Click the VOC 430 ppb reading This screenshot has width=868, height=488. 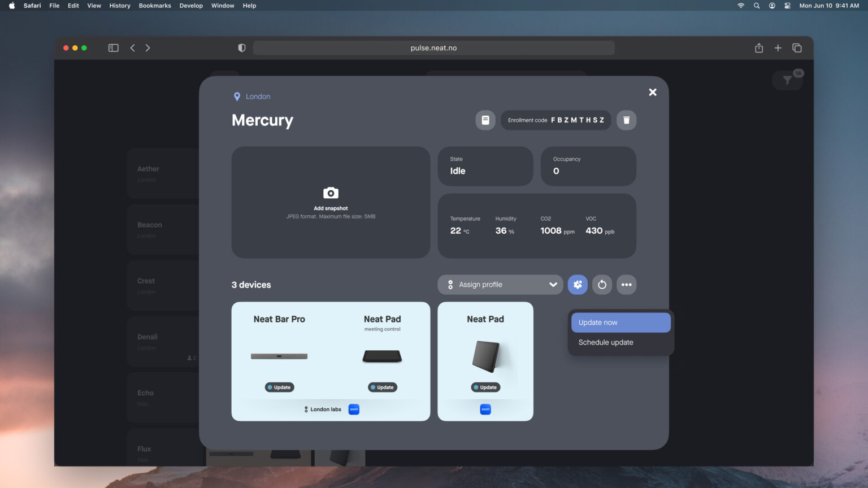click(x=600, y=226)
